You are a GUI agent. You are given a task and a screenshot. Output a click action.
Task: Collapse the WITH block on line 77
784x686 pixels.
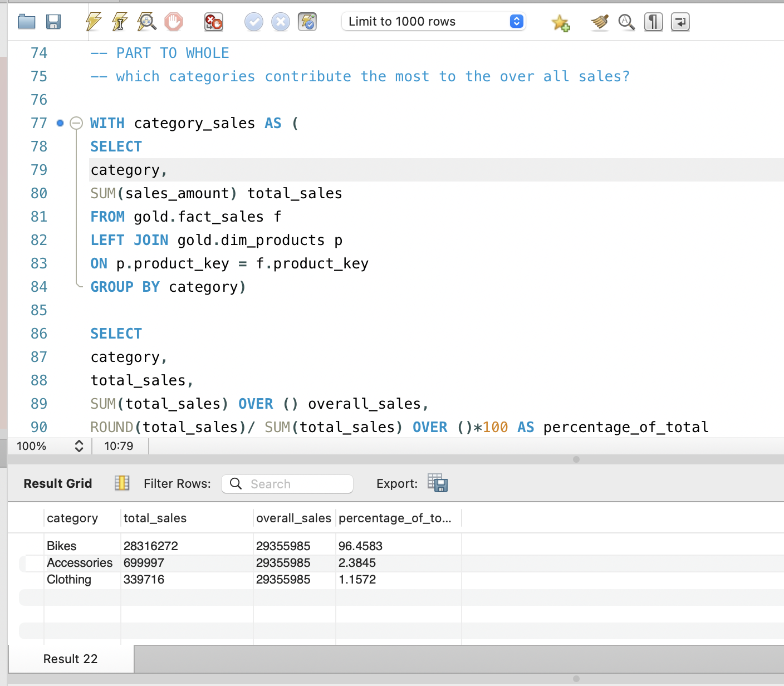[76, 123]
